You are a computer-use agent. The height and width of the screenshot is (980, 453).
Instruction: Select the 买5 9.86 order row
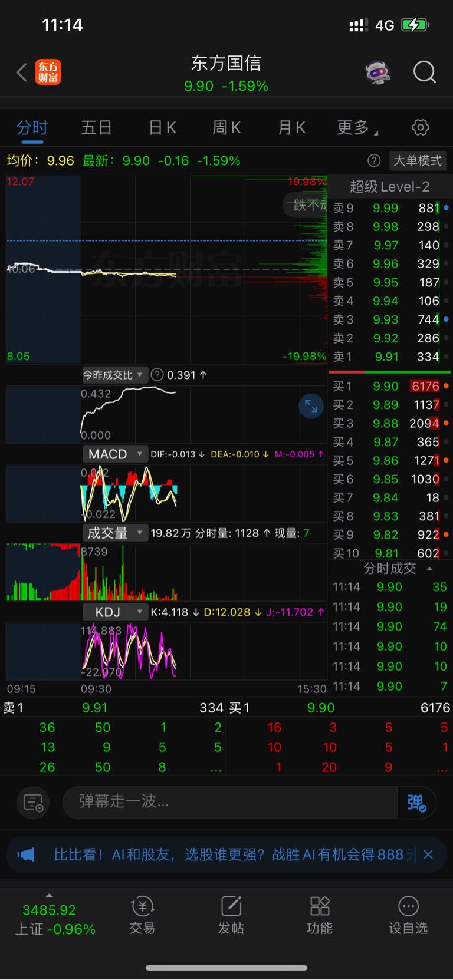(390, 460)
